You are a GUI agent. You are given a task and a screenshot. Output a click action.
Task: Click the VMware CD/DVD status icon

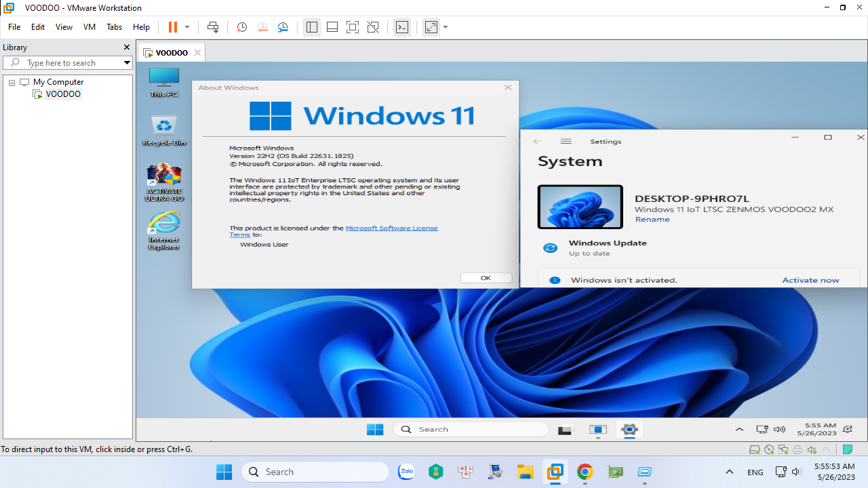pos(769,449)
